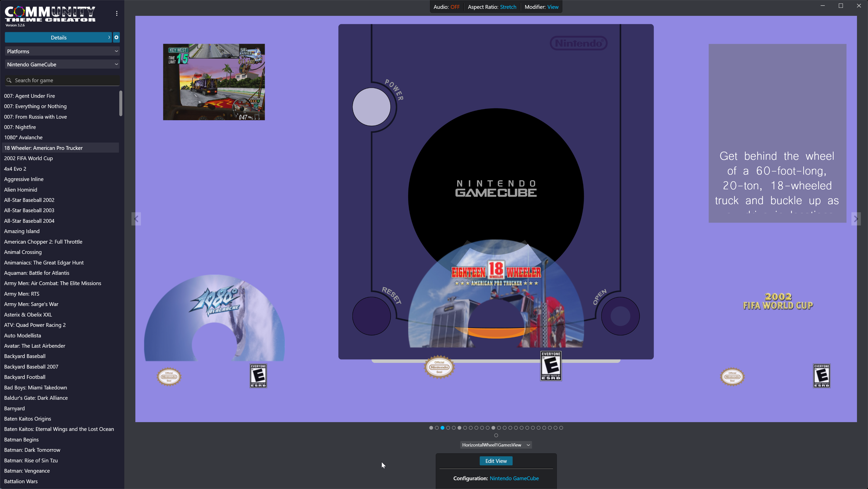Click the gear icon beside Details
Viewport: 868px width, 489px height.
coord(116,37)
